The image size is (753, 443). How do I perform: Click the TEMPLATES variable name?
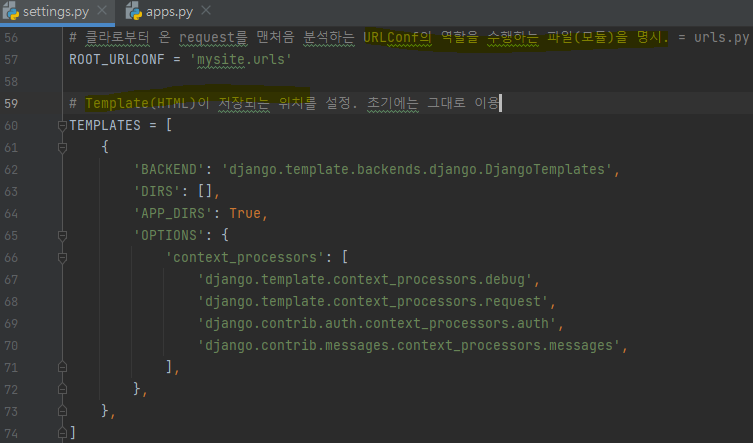coord(105,125)
